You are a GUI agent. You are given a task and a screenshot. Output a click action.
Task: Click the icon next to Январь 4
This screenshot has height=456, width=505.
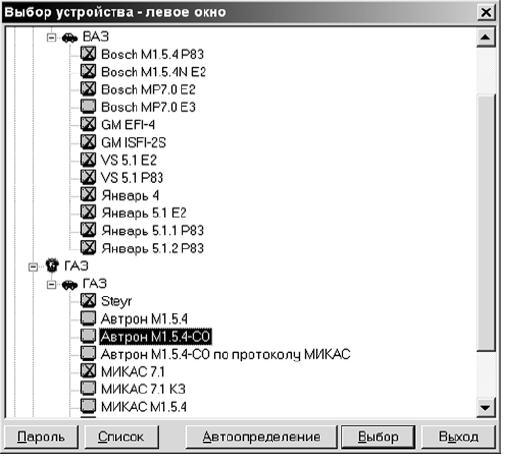point(88,195)
